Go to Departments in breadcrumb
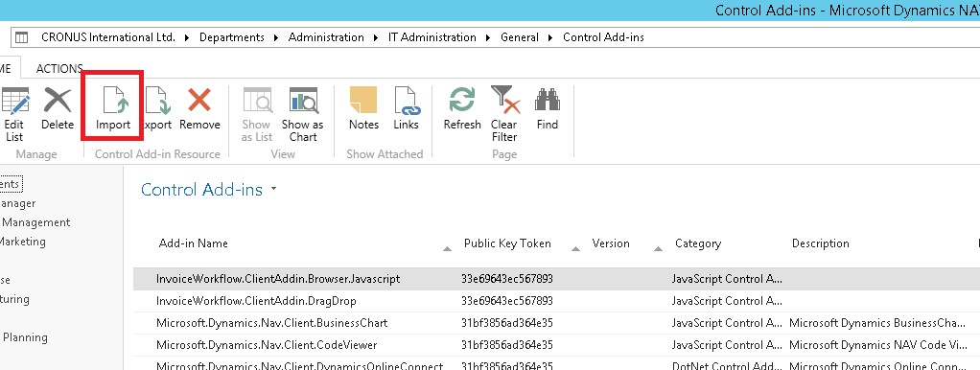The height and width of the screenshot is (370, 980). coord(232,37)
